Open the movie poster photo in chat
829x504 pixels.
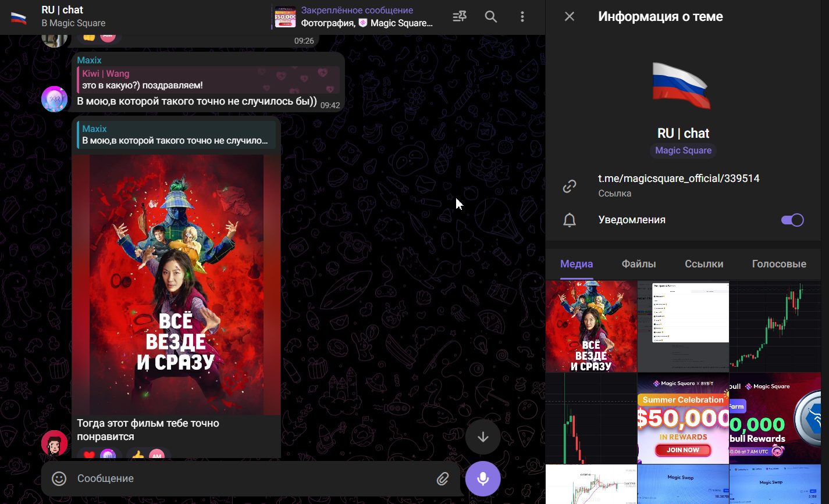click(176, 285)
